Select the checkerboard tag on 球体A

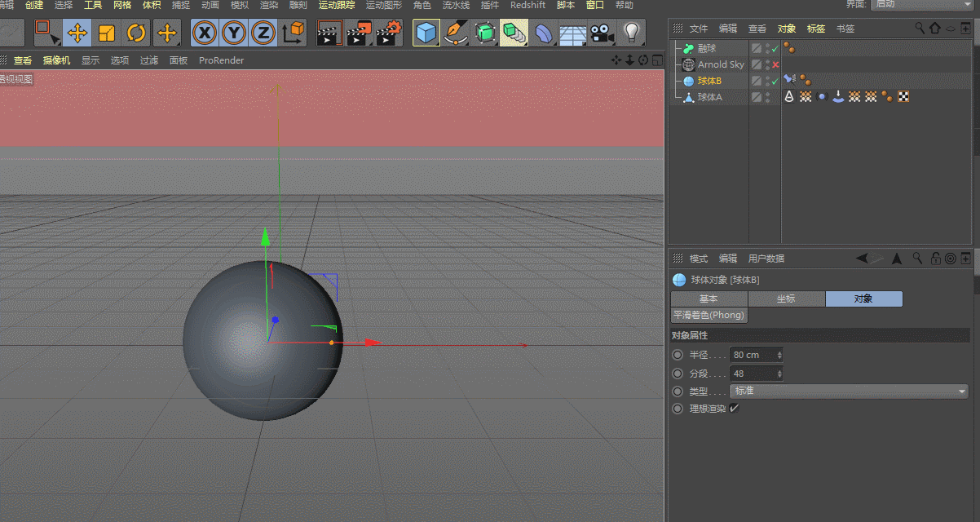[x=903, y=96]
